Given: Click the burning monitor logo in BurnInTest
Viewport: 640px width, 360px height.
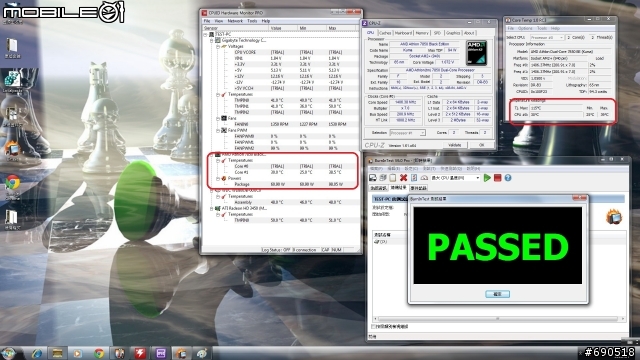Looking at the screenshot, I should 613,216.
